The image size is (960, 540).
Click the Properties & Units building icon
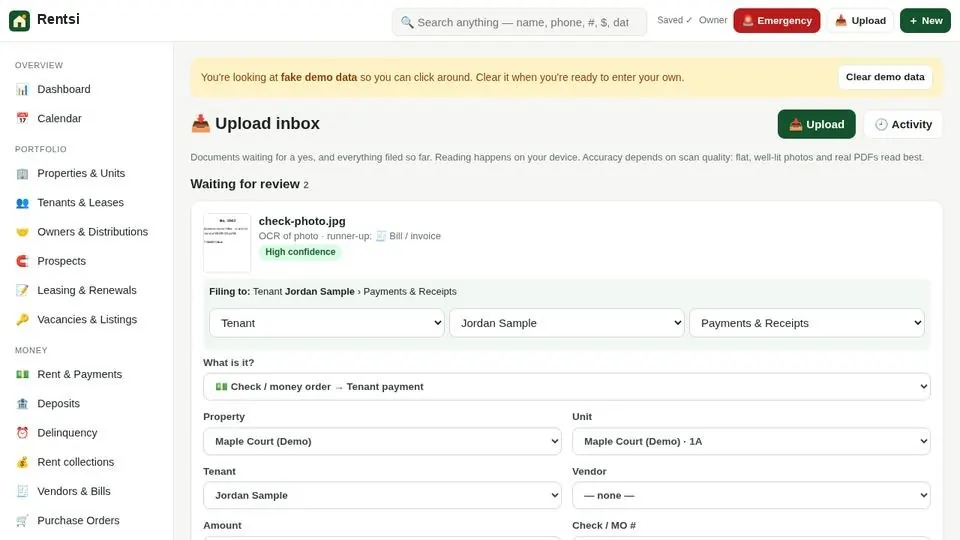coord(22,173)
